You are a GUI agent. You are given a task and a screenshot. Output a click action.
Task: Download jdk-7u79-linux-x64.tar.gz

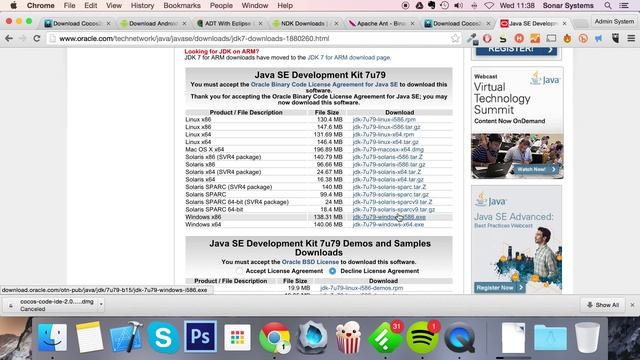[x=385, y=142]
